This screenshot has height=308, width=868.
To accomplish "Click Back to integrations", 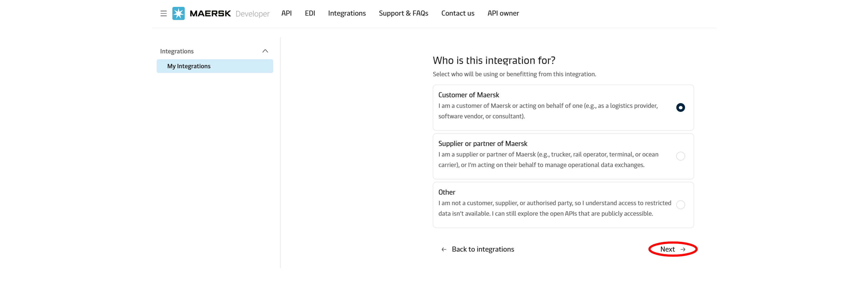I will 482,249.
